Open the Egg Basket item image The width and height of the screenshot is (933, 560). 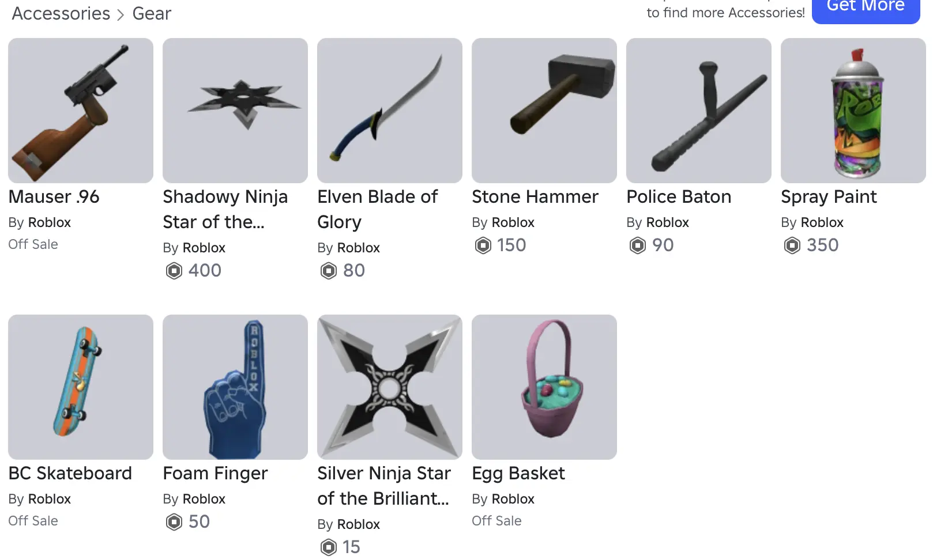click(544, 387)
